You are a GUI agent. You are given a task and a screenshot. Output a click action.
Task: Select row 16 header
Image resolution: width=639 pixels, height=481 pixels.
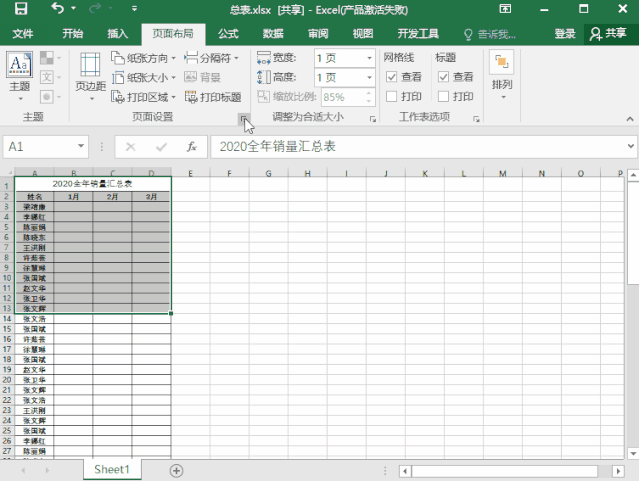pyautogui.click(x=7, y=339)
